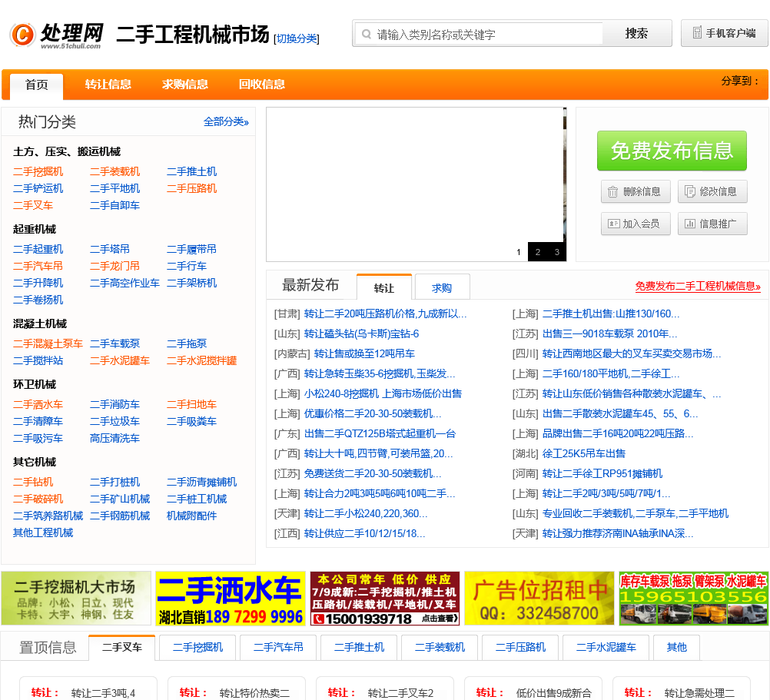Viewport: 770px width, 700px height.
Task: Open the 求购信息 navigation tab
Action: (185, 85)
